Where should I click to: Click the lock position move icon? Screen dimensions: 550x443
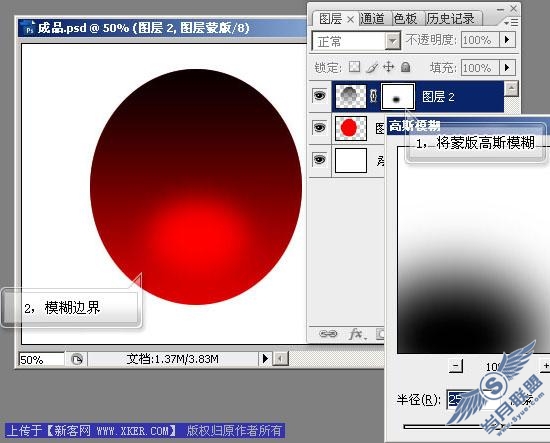pos(388,67)
